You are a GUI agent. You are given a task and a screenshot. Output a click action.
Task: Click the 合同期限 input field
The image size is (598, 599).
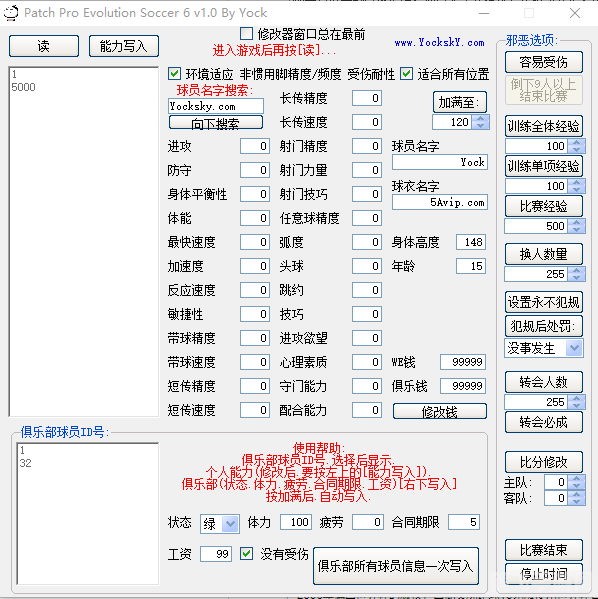pos(463,522)
